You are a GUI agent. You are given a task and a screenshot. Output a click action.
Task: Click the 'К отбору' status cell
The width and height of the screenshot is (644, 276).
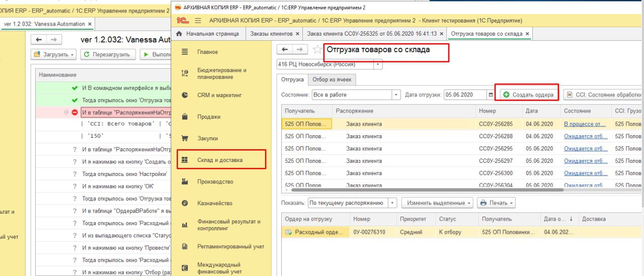457,232
